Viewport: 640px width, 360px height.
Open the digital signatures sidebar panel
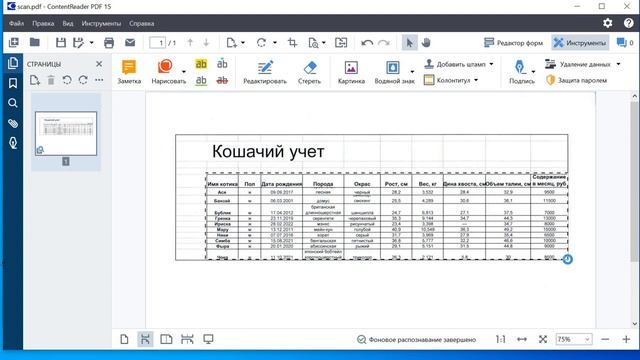(13, 143)
